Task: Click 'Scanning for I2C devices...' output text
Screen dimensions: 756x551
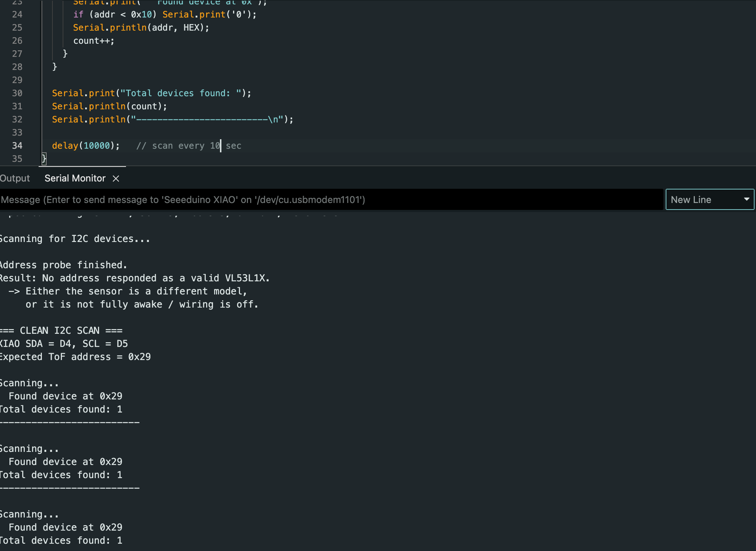Action: pos(75,239)
